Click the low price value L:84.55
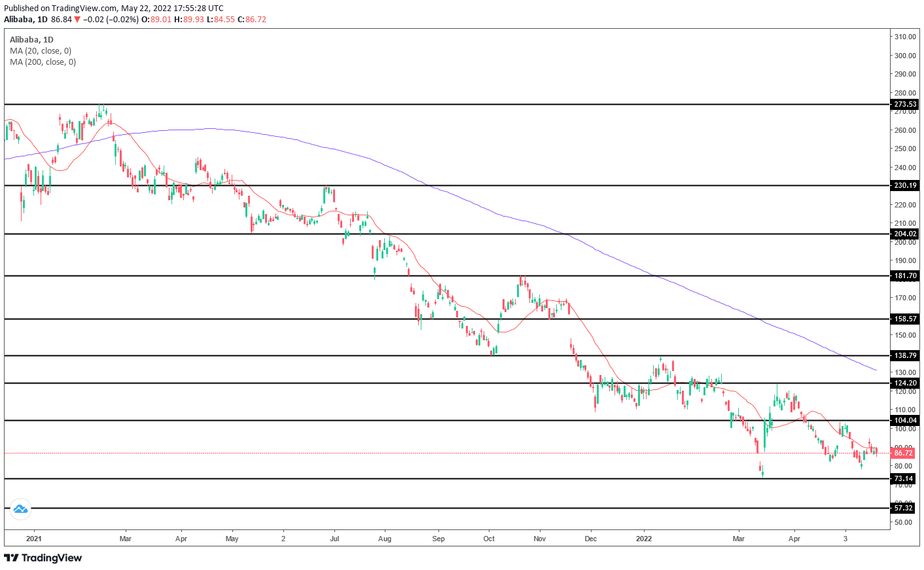The image size is (924, 570). (221, 20)
